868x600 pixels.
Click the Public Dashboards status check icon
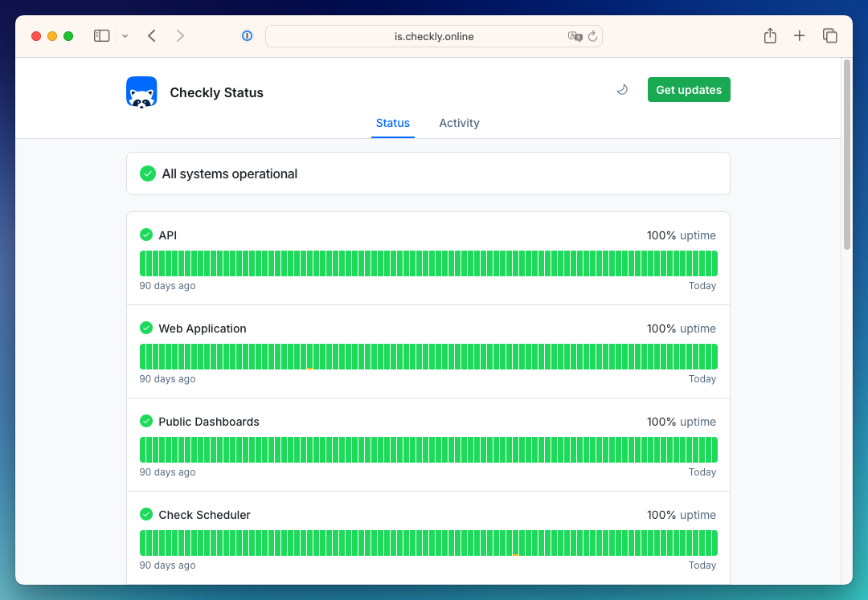[146, 422]
